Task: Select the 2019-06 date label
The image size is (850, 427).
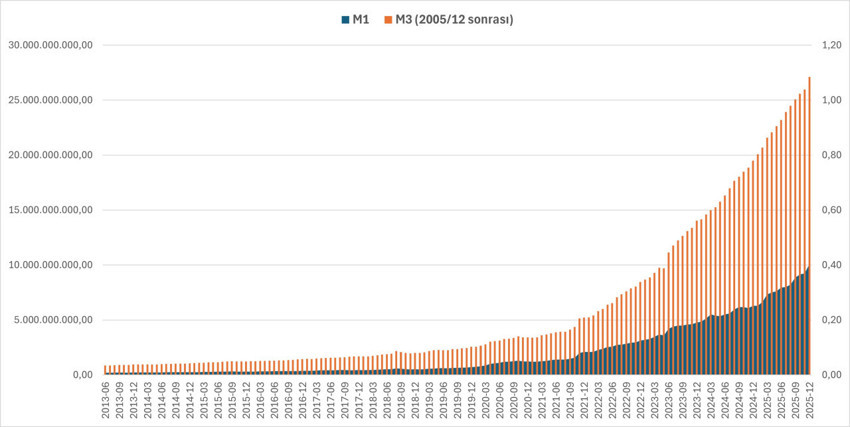Action: point(444,399)
